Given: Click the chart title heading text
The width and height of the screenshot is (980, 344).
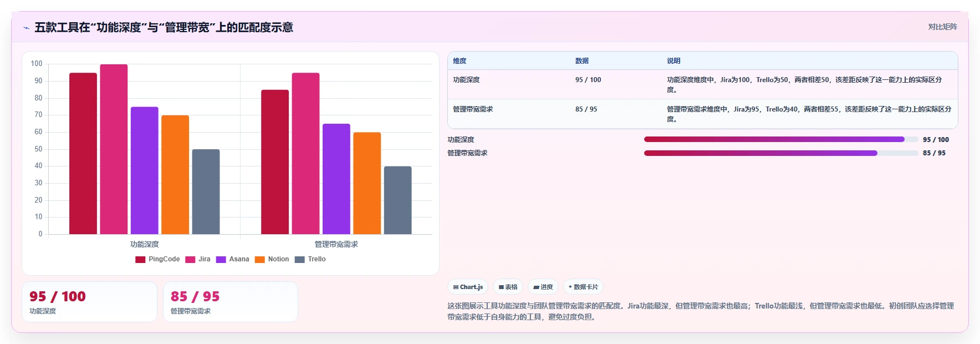Looking at the screenshot, I should click(x=164, y=27).
